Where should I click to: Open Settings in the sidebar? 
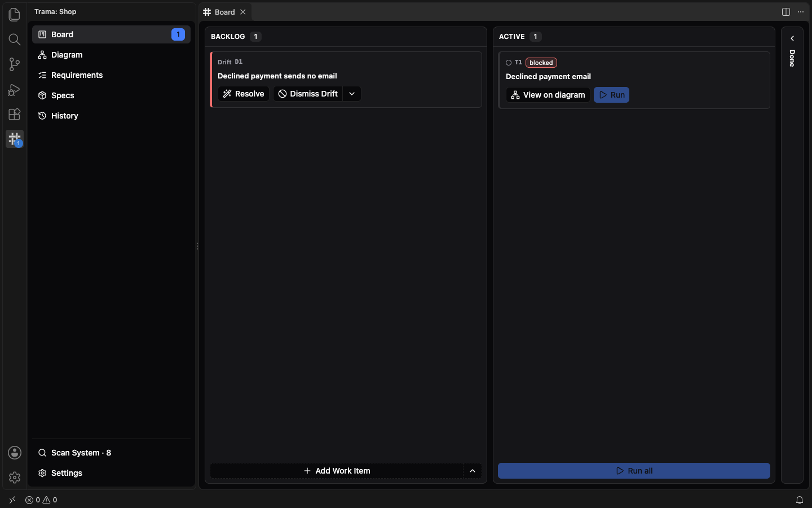coord(111,473)
